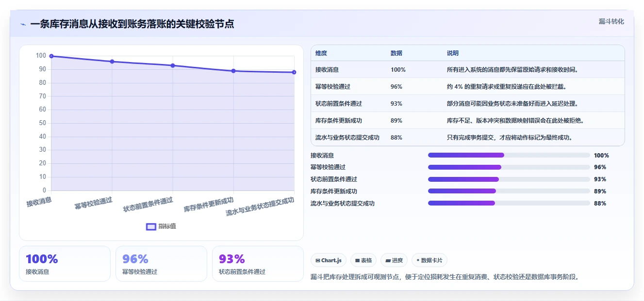This screenshot has height=301, width=644.
Task: Click the lightning icon beside the title
Action: 23,24
